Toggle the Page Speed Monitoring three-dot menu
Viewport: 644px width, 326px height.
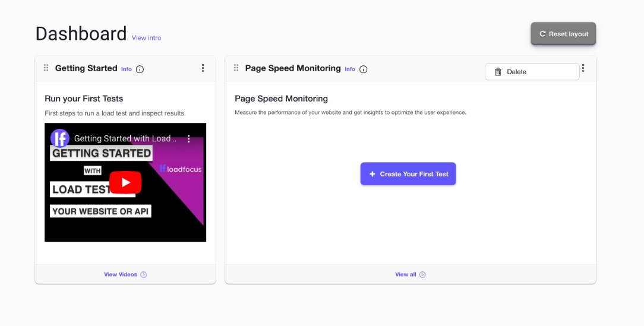[x=583, y=68]
